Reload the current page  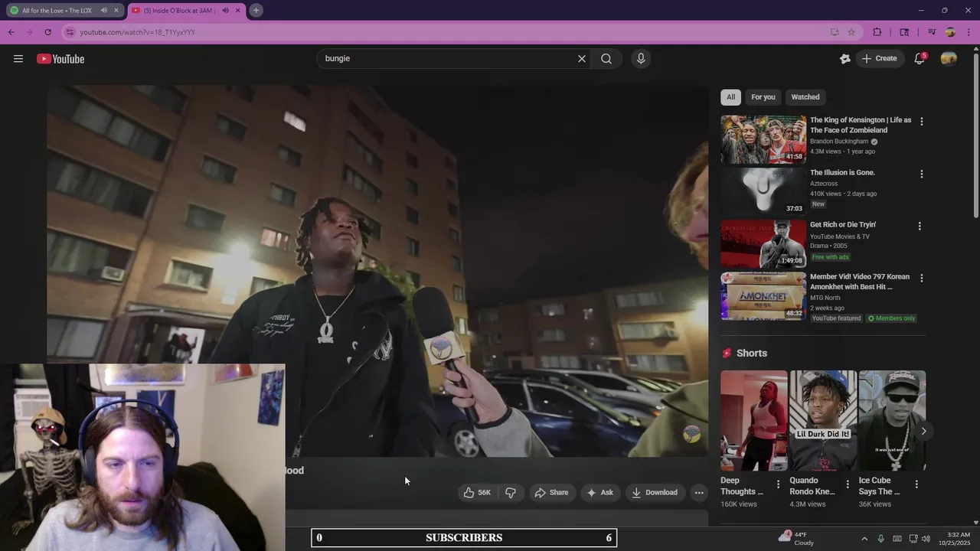point(48,32)
